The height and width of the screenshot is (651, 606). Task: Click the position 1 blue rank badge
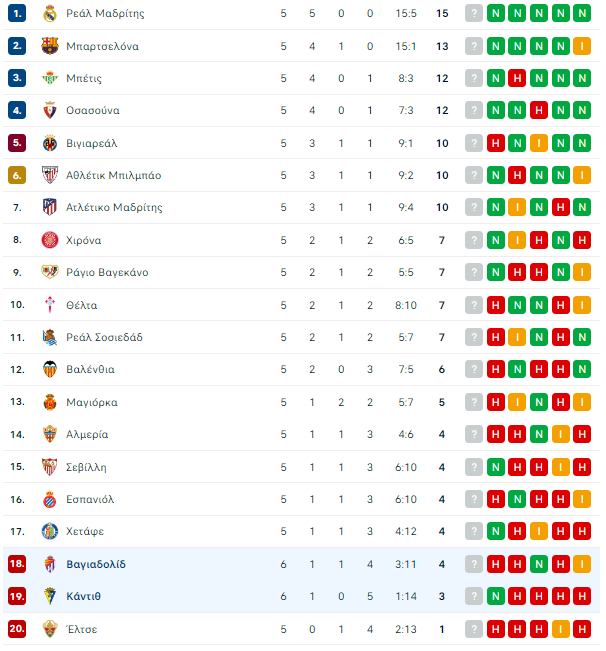[x=17, y=13]
